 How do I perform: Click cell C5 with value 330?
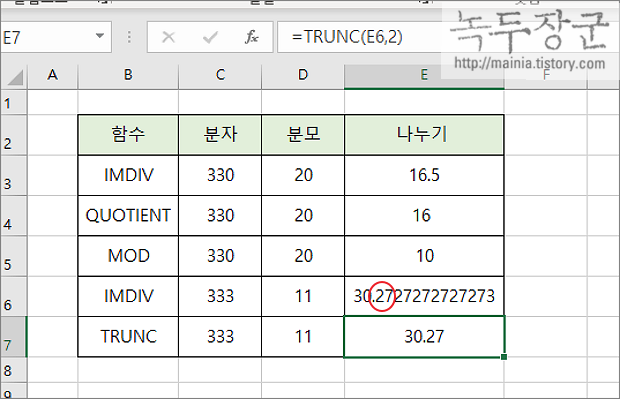point(220,256)
